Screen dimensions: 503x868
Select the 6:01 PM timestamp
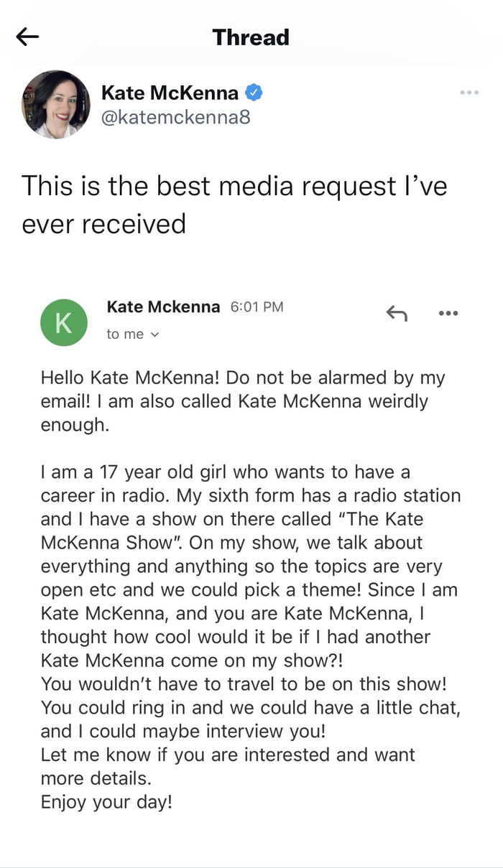pyautogui.click(x=256, y=306)
